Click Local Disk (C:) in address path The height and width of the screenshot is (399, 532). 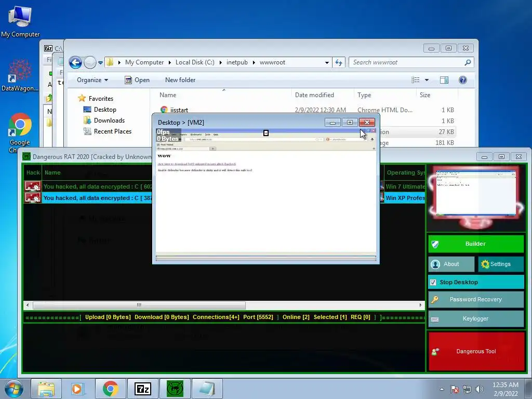195,62
